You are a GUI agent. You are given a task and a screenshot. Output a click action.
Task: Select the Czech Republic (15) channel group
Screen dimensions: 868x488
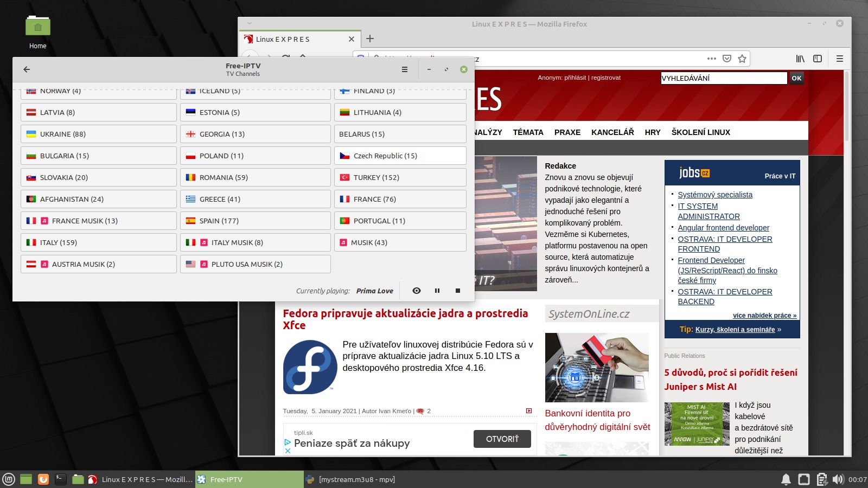coord(400,156)
